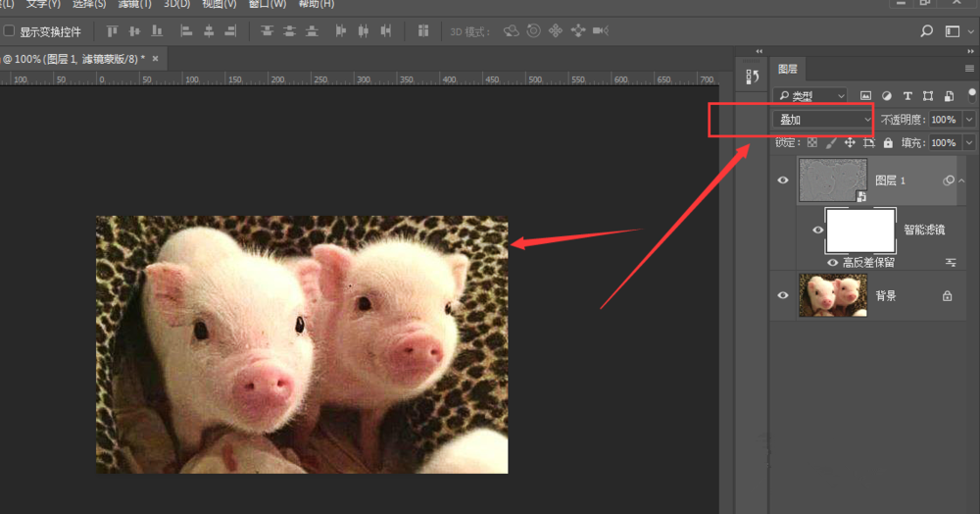The image size is (980, 514).
Task: Toggle 高反差保留 filter visibility
Action: click(x=833, y=263)
